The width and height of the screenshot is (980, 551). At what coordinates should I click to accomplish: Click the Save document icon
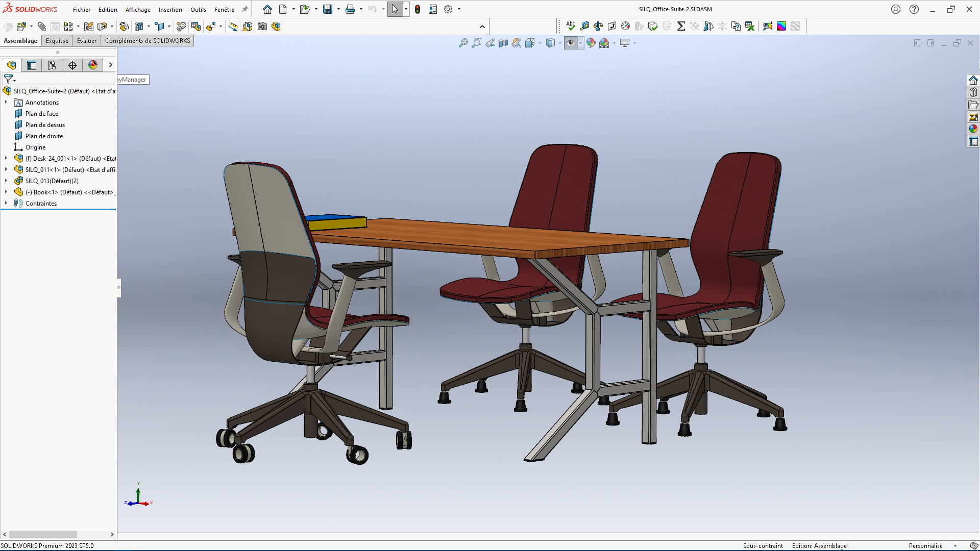pos(328,9)
